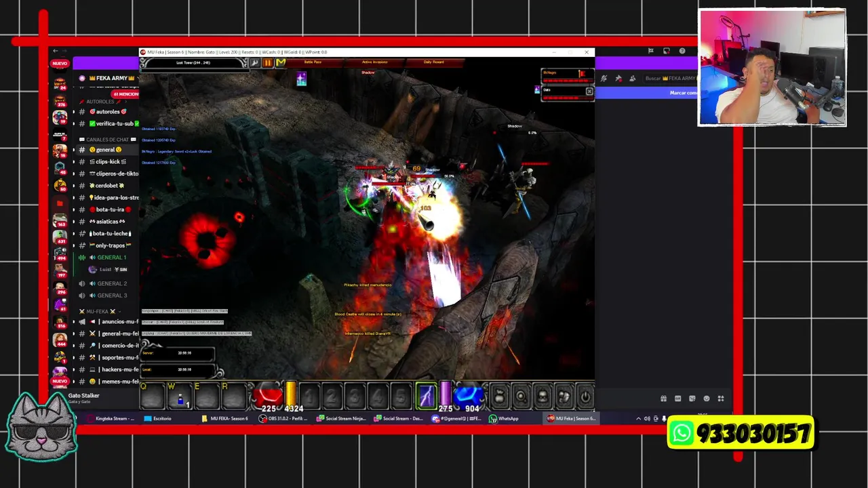Open the general text channel
868x488 pixels.
[106, 150]
